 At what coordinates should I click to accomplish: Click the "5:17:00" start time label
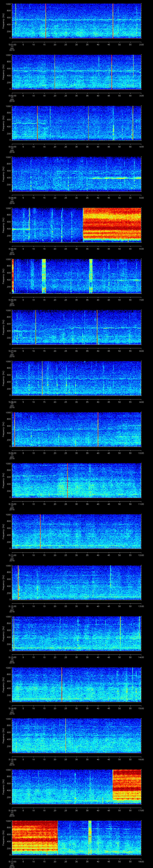coord(12,862)
